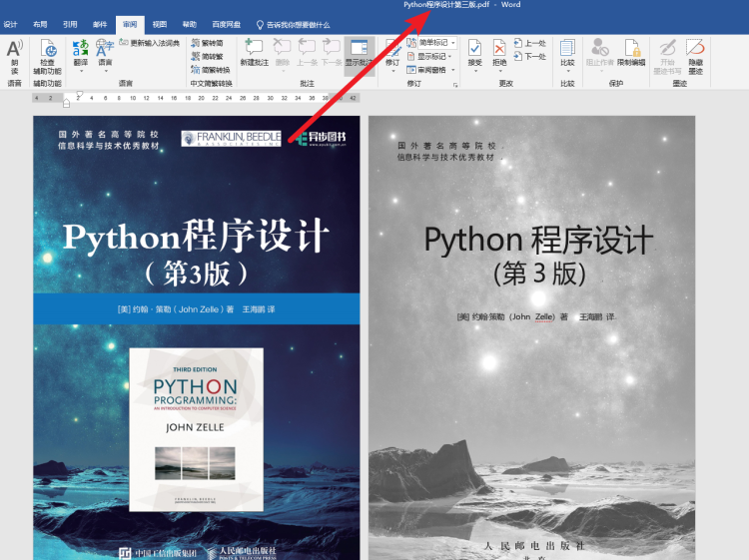Click the 告诉我你想要做什么 search field
The width and height of the screenshot is (749, 560).
coord(297,24)
